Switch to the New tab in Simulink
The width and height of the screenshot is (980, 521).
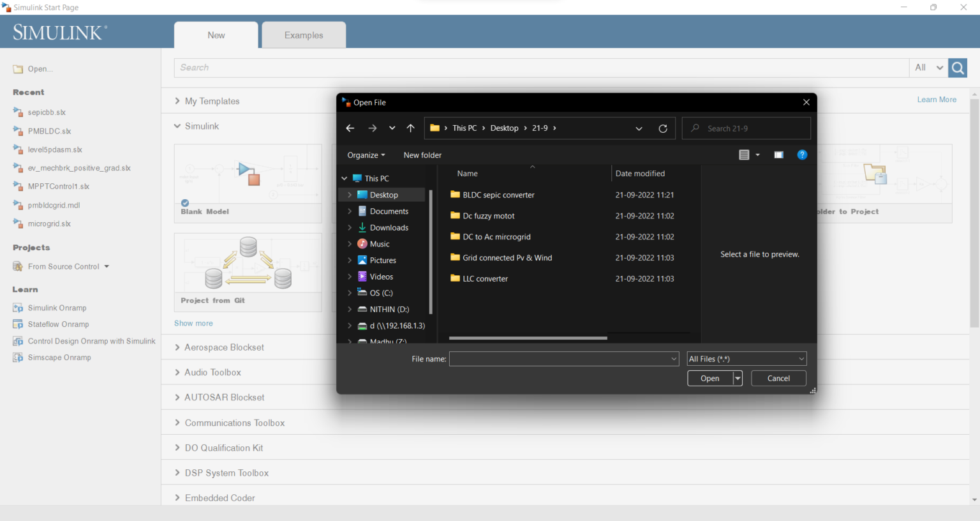click(x=216, y=35)
